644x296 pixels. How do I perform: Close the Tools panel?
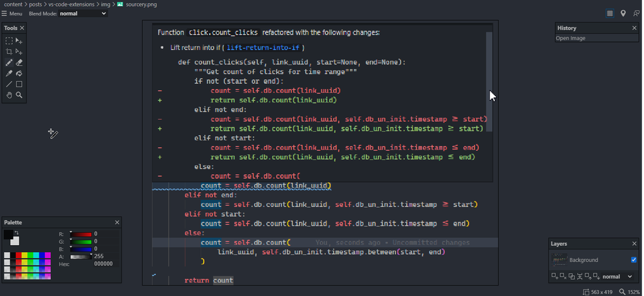click(x=22, y=28)
